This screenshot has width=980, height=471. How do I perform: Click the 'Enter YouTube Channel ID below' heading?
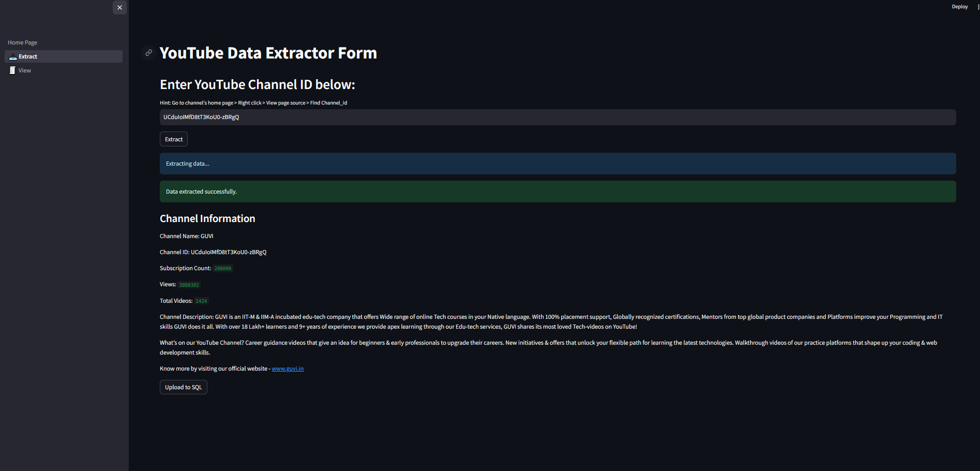[x=257, y=84]
